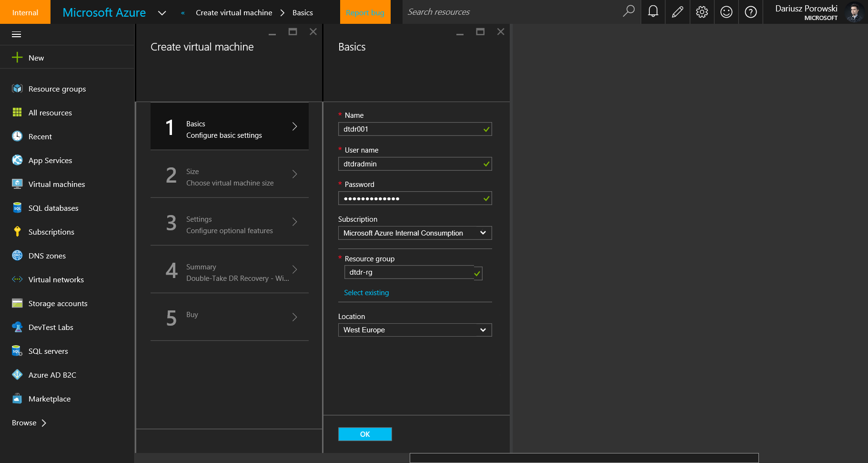The image size is (868, 463).
Task: Open the help question mark icon
Action: 750,12
